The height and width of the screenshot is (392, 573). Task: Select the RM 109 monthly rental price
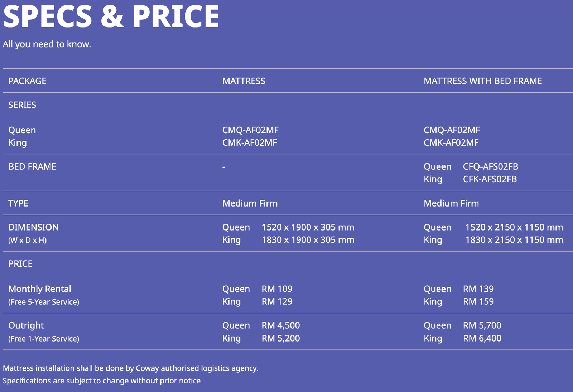click(x=277, y=289)
